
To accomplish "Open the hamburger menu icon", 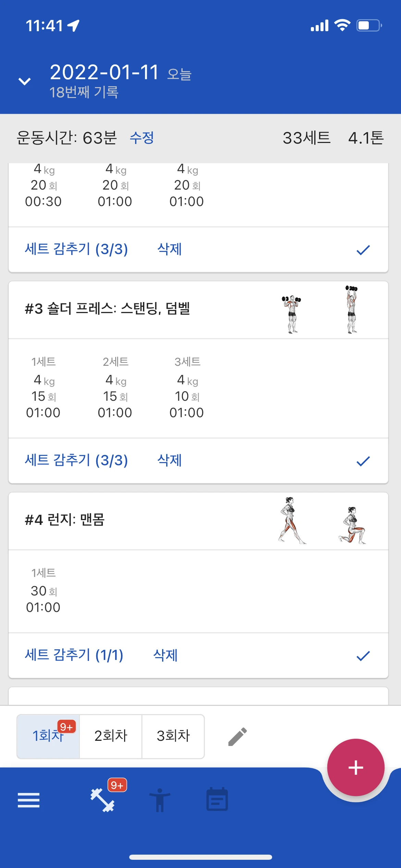I will 28,800.
